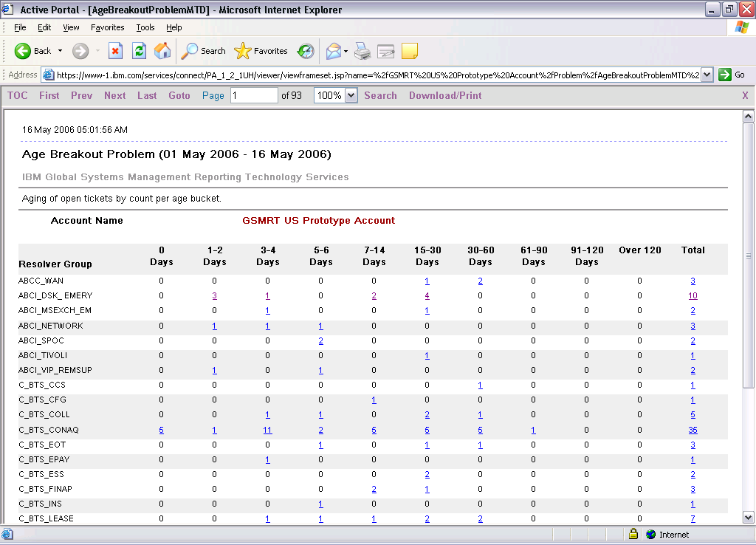This screenshot has width=756, height=545.
Task: Open C_BTS_ESS 15-30 Days count 2
Action: pyautogui.click(x=427, y=475)
